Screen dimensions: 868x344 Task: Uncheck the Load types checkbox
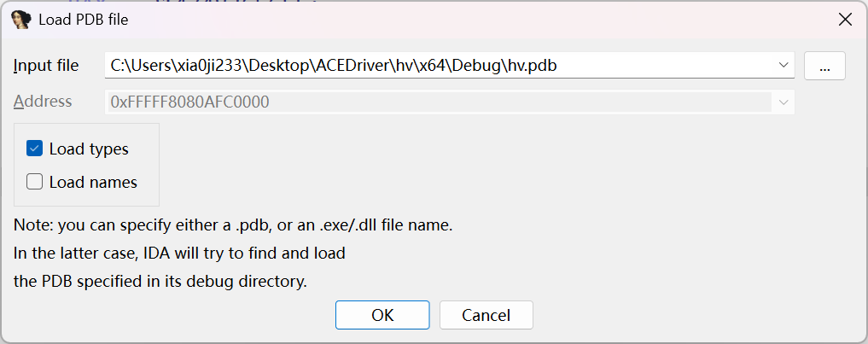[35, 149]
